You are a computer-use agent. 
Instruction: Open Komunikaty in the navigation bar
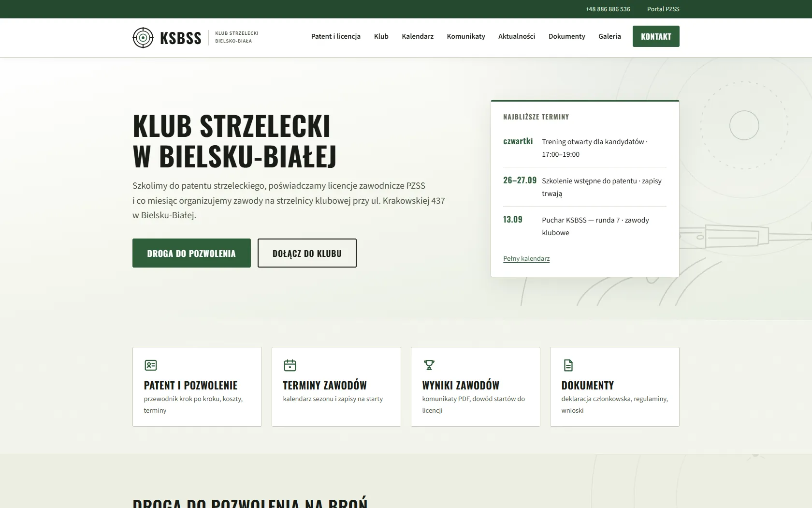[x=466, y=36]
